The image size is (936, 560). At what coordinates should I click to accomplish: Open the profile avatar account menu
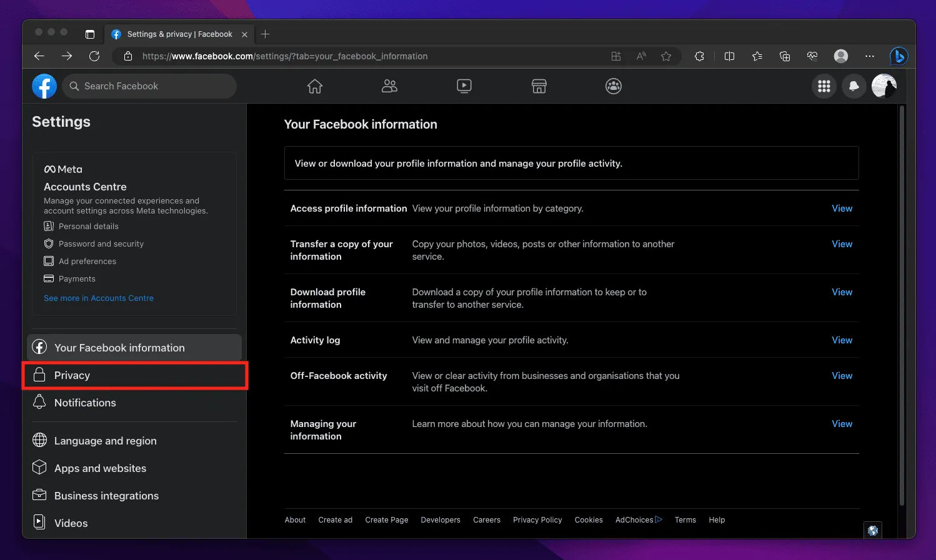pos(884,86)
